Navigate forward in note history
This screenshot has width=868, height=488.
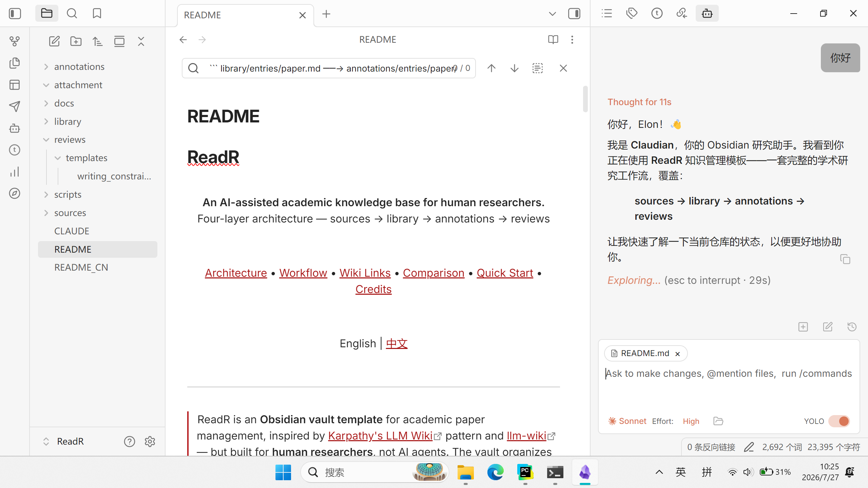(x=202, y=40)
